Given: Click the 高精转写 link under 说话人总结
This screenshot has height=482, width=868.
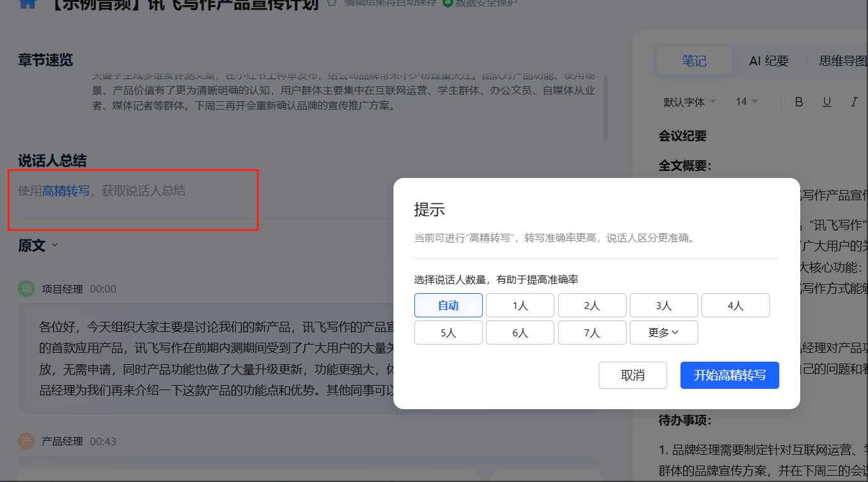Looking at the screenshot, I should (66, 191).
